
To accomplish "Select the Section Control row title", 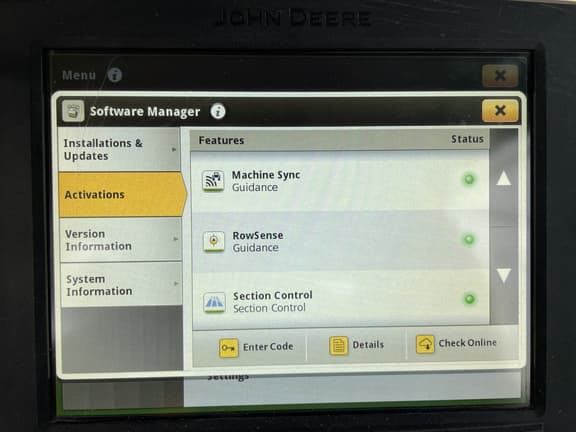I will click(x=273, y=295).
